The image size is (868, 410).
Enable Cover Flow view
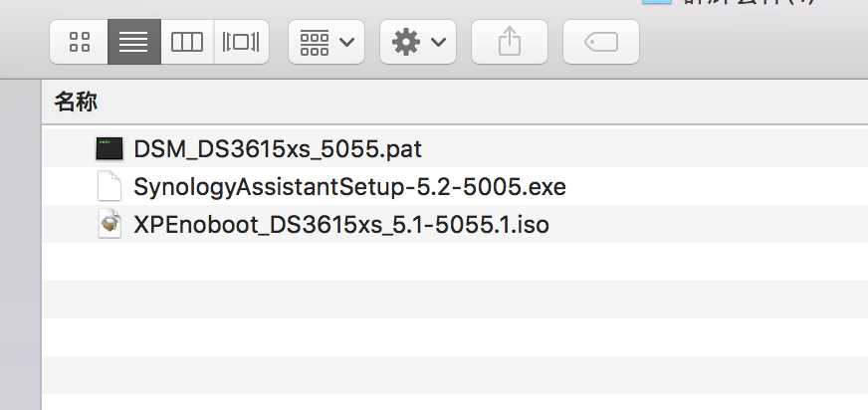(x=241, y=42)
